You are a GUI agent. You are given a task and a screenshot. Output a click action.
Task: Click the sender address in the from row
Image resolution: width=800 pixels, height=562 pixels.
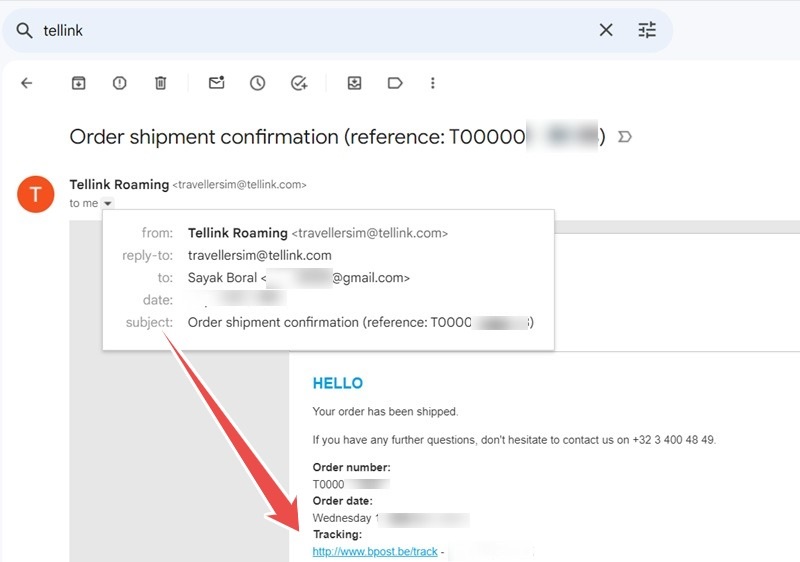(370, 233)
